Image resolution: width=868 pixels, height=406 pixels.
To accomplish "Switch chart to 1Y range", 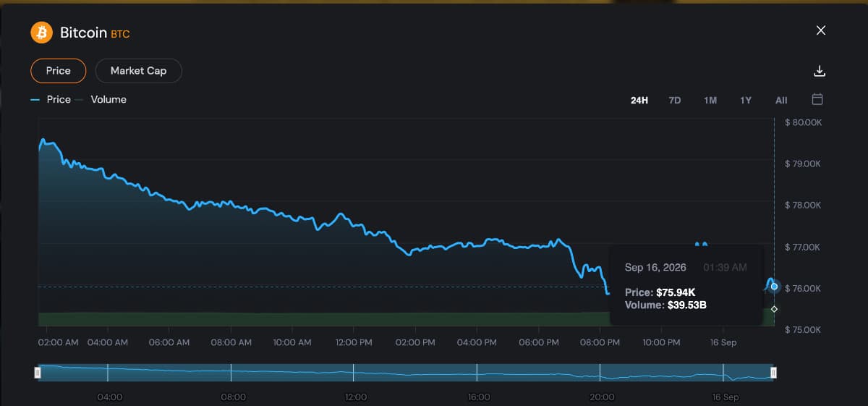I will tap(746, 101).
